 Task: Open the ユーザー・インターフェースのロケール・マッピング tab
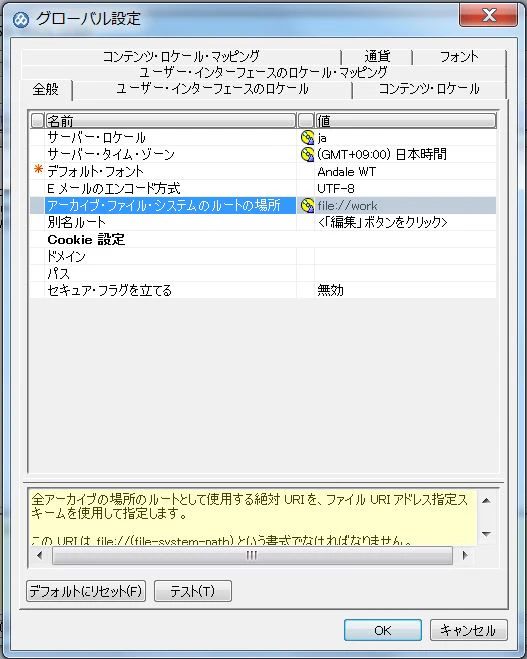pyautogui.click(x=264, y=72)
